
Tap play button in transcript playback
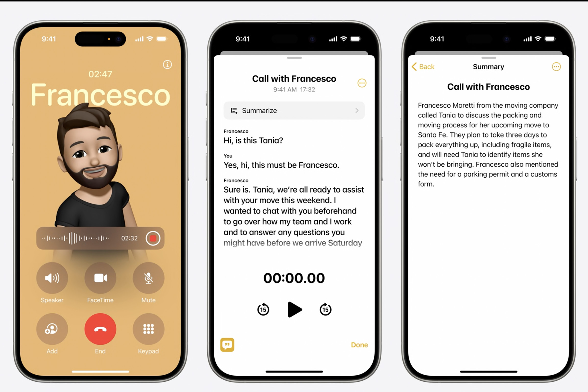(x=294, y=309)
